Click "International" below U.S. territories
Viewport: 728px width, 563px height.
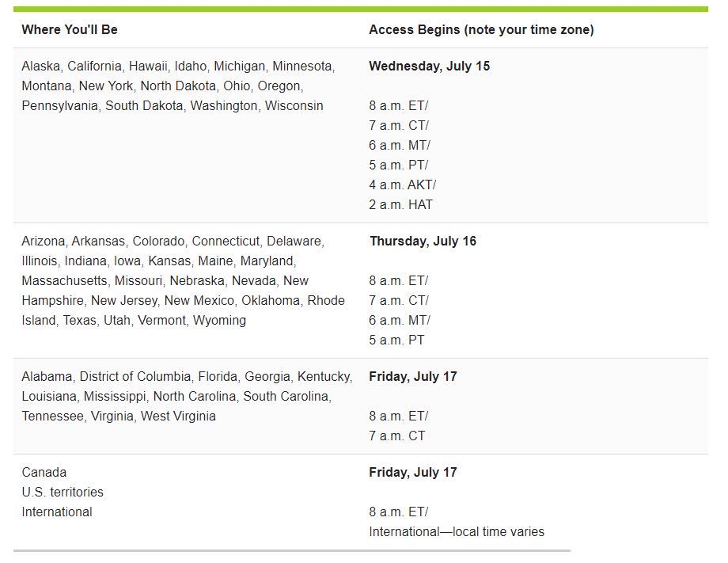57,512
